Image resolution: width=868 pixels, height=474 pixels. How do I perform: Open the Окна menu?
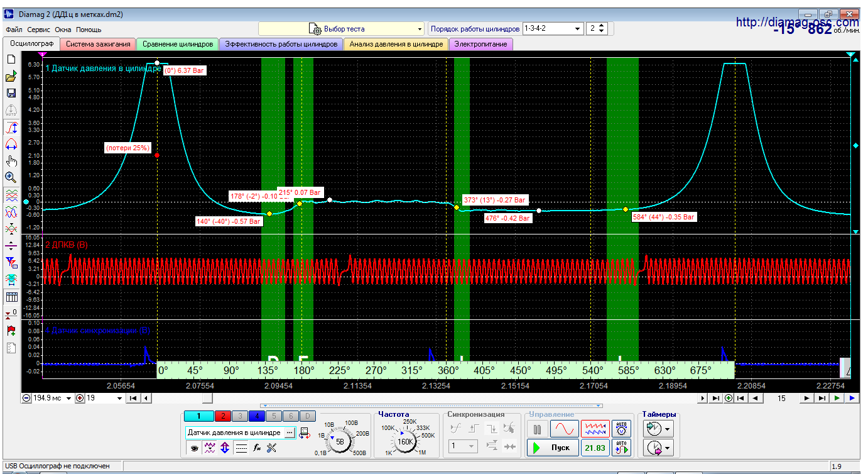(63, 30)
